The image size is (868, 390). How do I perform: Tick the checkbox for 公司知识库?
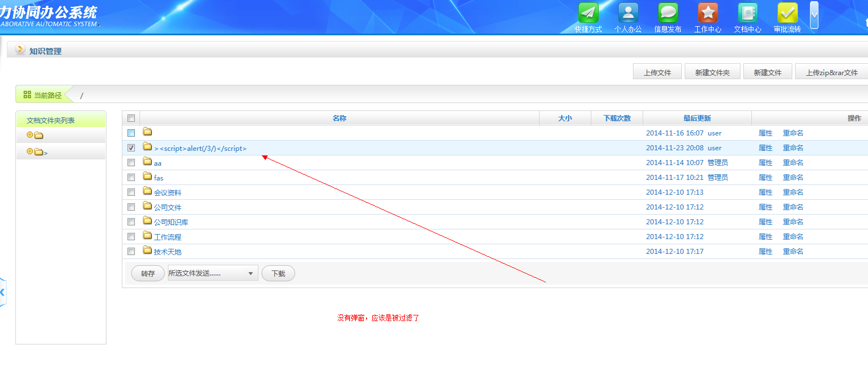[x=131, y=221]
